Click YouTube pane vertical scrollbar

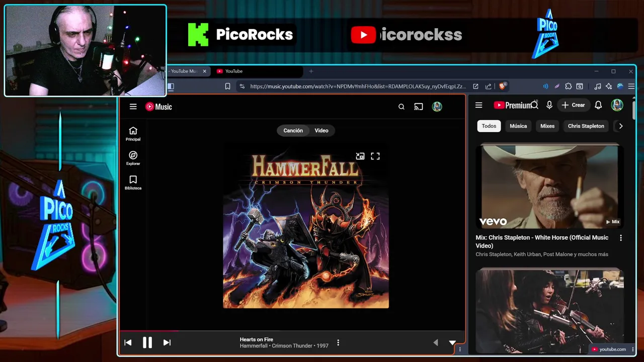[x=634, y=110]
